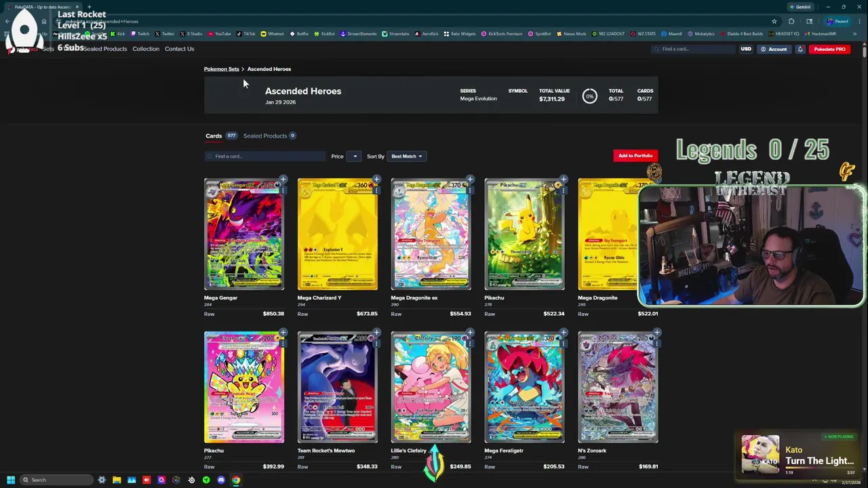
Task: Open the USD currency selector
Action: pyautogui.click(x=746, y=49)
